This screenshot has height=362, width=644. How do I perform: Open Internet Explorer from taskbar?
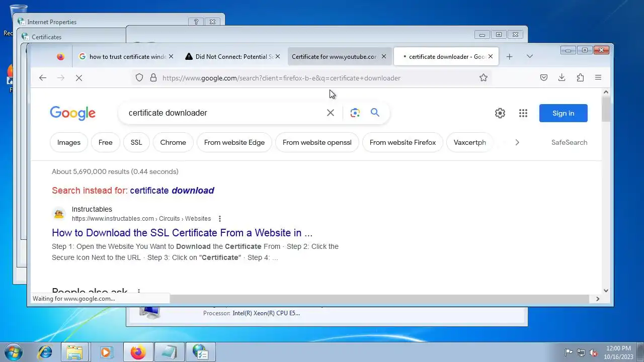coord(45,352)
